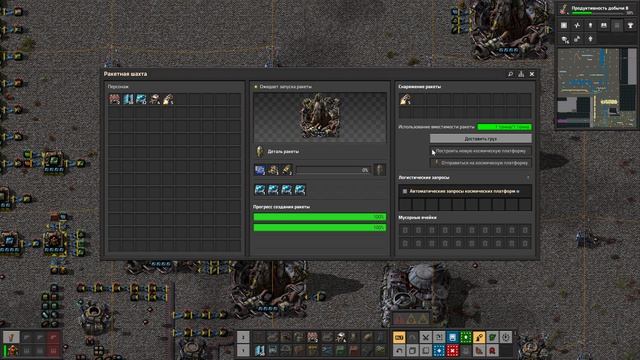Toggle the power button shortcut

tap(506, 337)
